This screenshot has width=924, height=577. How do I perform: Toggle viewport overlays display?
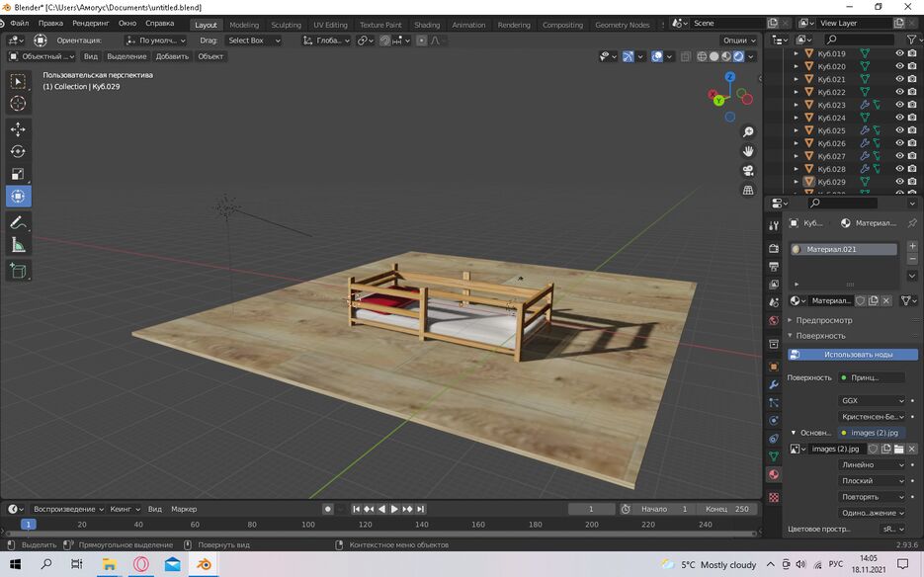pos(657,56)
